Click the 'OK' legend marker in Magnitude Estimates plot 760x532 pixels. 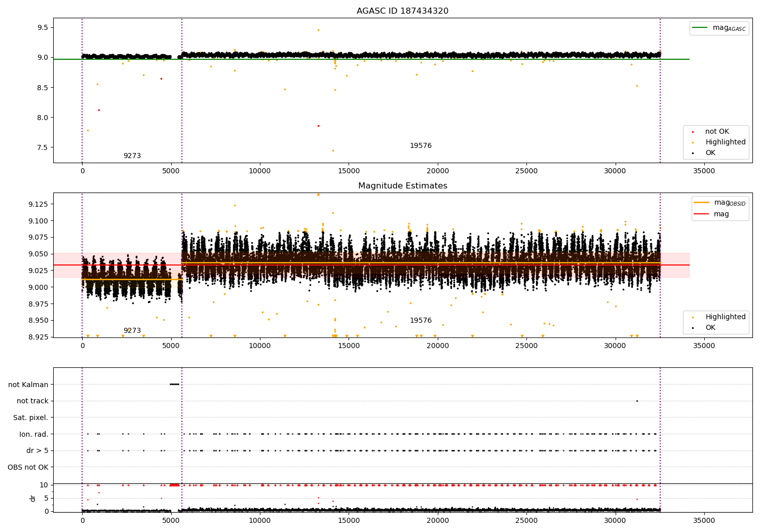click(x=693, y=328)
